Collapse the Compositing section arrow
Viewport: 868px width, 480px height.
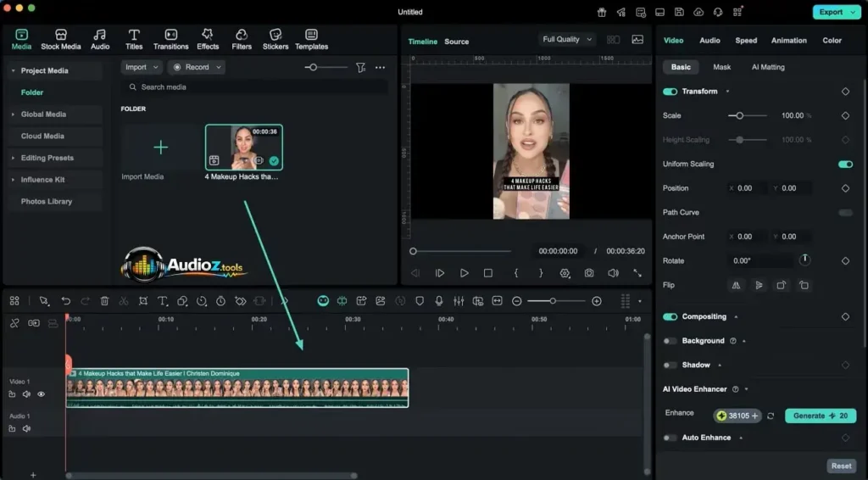point(736,316)
